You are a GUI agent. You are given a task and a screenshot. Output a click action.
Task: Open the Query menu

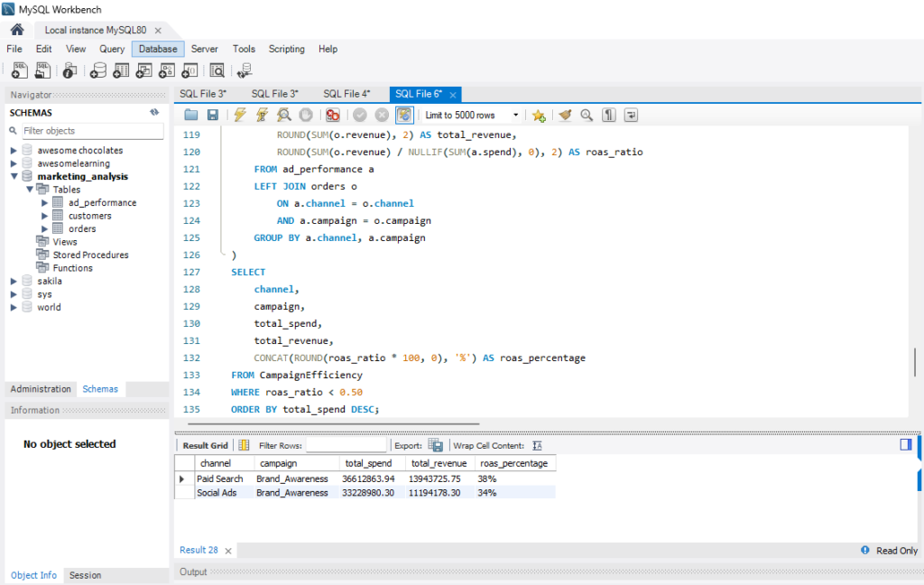[111, 49]
